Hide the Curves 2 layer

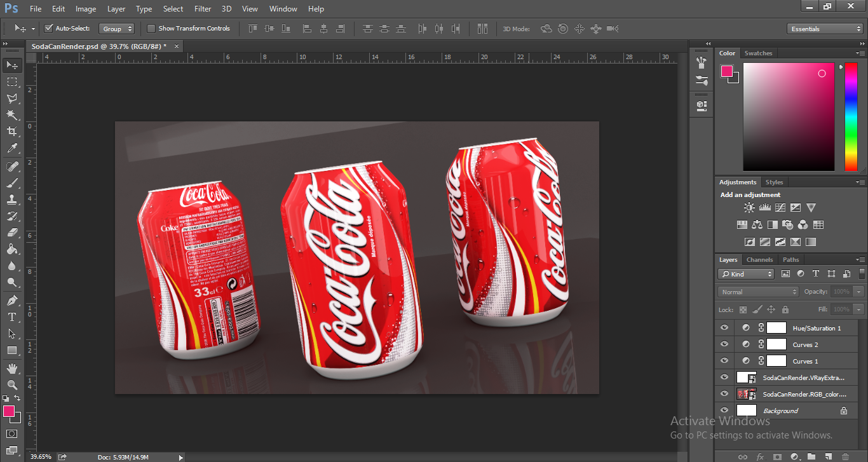pos(724,344)
